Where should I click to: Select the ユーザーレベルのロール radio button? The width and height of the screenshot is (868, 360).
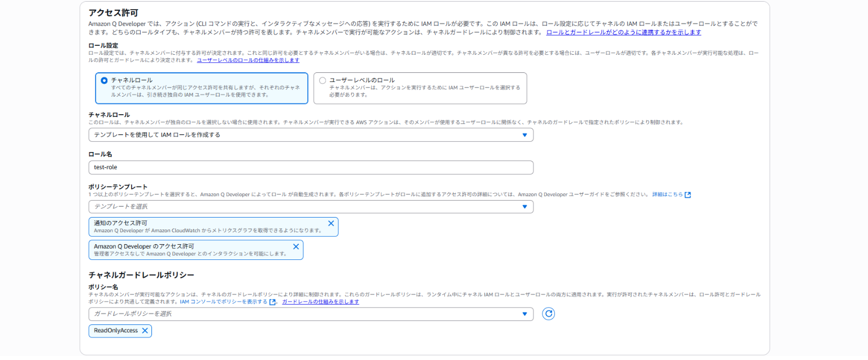tap(323, 80)
